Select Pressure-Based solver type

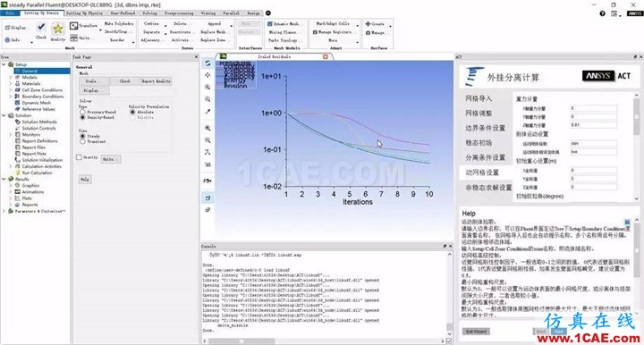coord(82,112)
